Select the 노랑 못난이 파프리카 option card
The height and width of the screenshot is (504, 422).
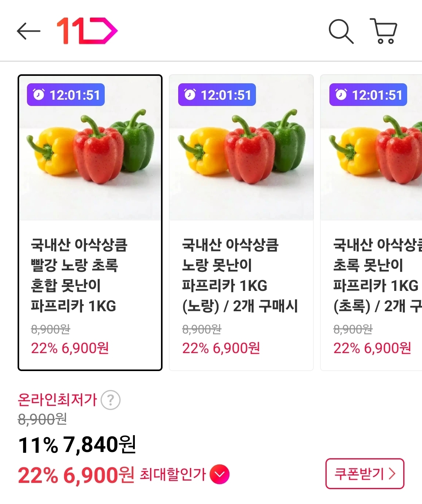coord(241,222)
